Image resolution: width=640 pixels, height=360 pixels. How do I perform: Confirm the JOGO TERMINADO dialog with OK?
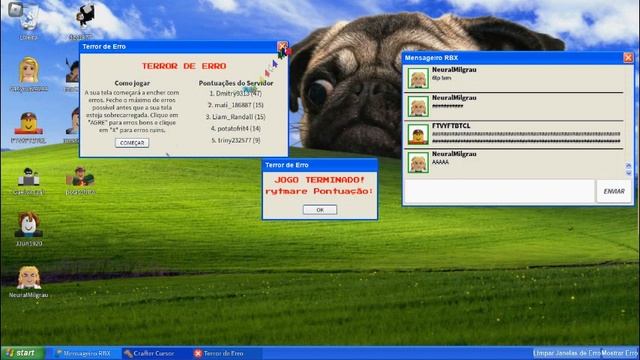(320, 210)
